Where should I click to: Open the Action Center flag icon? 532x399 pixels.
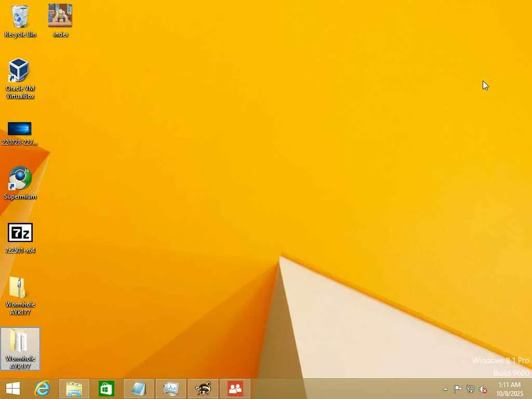[458, 389]
